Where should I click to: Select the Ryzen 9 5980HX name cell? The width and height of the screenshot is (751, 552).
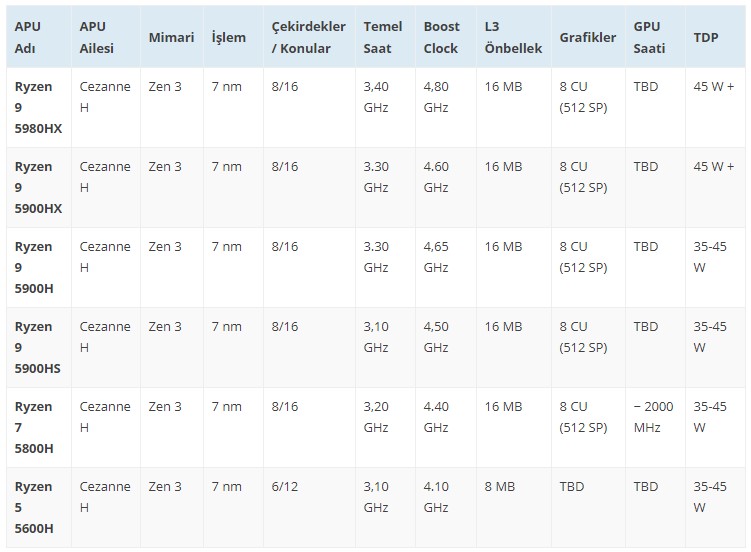38,107
